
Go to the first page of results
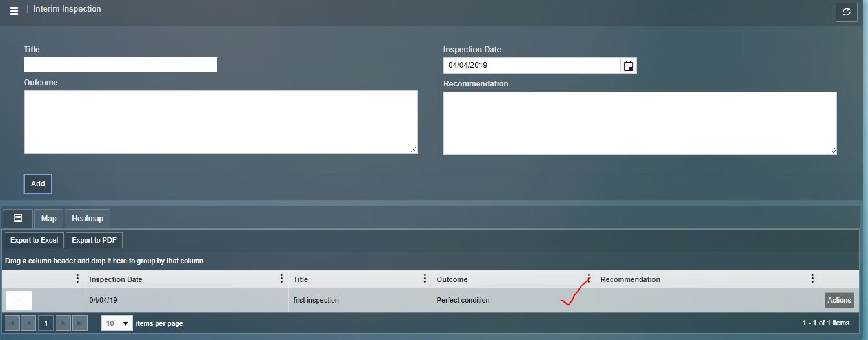click(12, 323)
